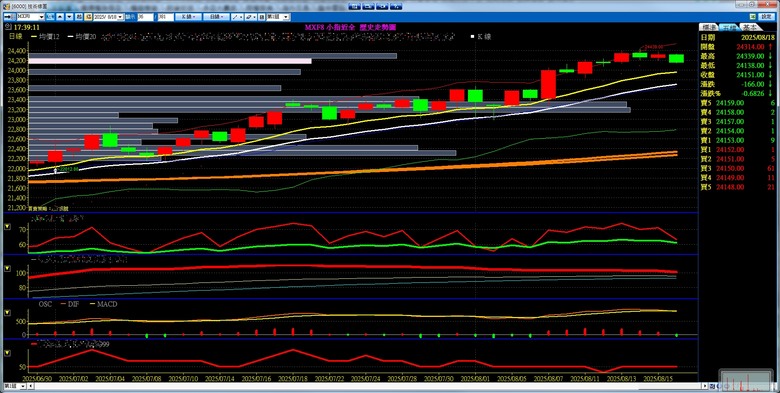Click the 最低 value 24138.00

(751, 66)
